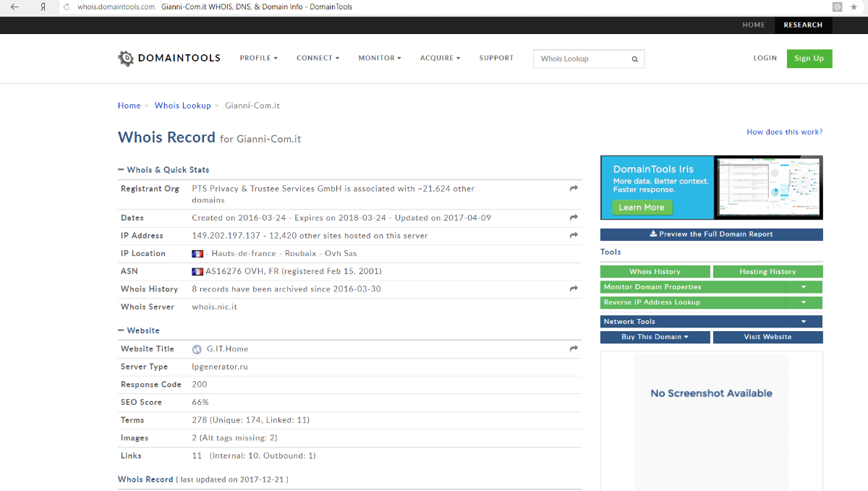This screenshot has width=868, height=491.
Task: Click the 'PTS Privacy & Trustee Services GmbH' text
Action: 267,189
